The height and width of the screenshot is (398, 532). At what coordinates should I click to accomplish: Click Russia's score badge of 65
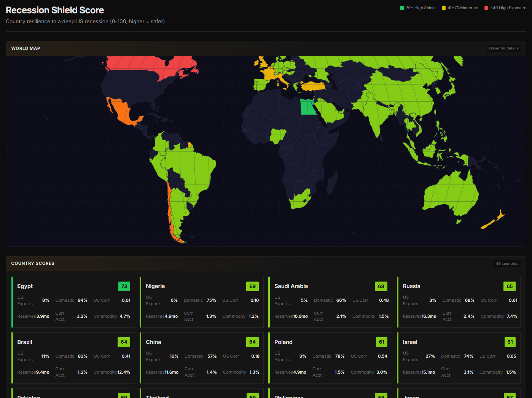tap(510, 286)
